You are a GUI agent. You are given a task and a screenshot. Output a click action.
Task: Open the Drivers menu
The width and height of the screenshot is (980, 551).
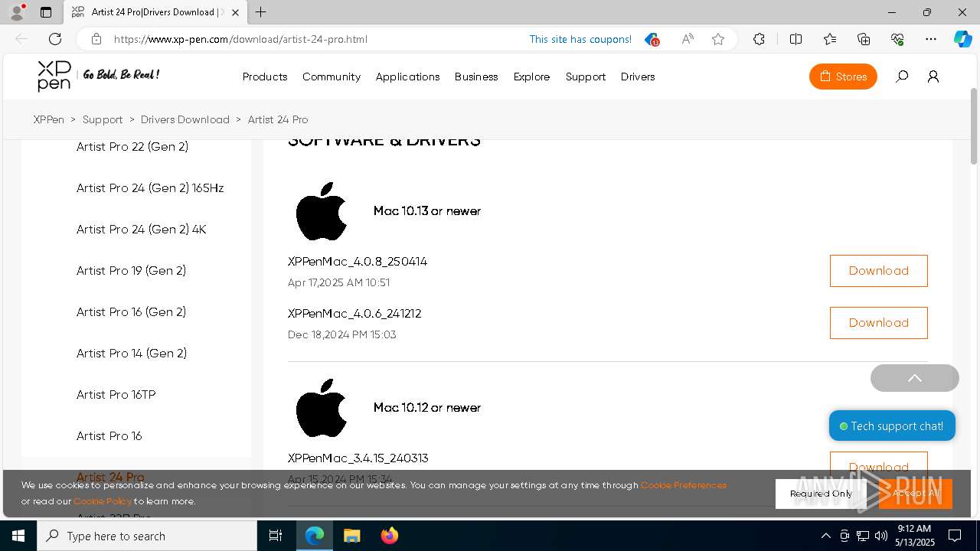point(638,77)
